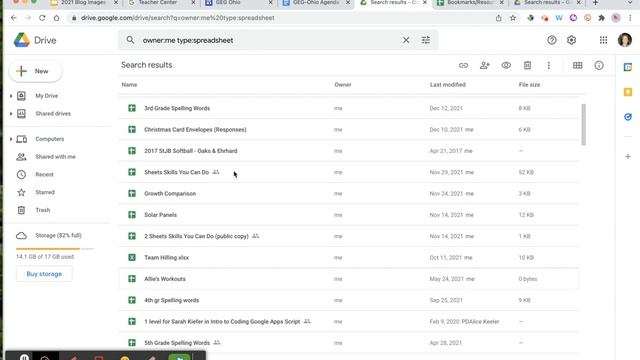Select Christmas Card Envelopes (Responses) file
The image size is (640, 360).
click(x=349, y=129)
